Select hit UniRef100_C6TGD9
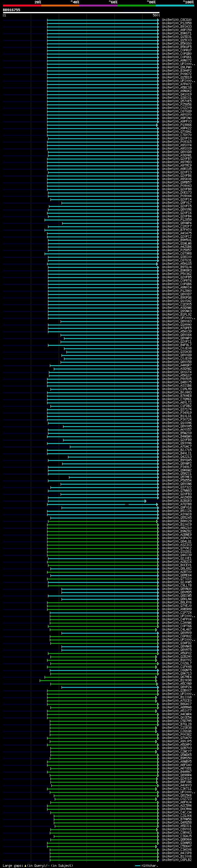This screenshot has width=197, height=868. (x=177, y=111)
